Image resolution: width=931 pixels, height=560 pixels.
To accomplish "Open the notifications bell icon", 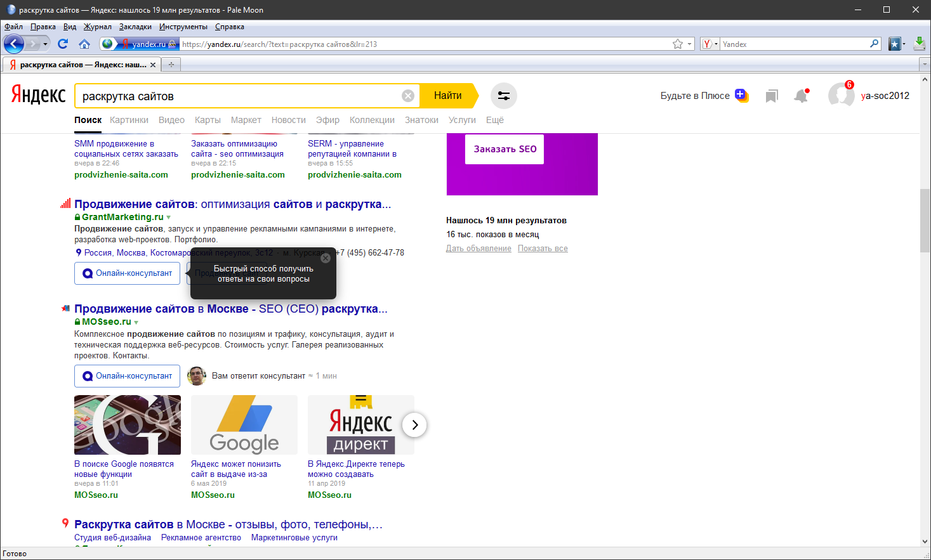I will point(802,95).
